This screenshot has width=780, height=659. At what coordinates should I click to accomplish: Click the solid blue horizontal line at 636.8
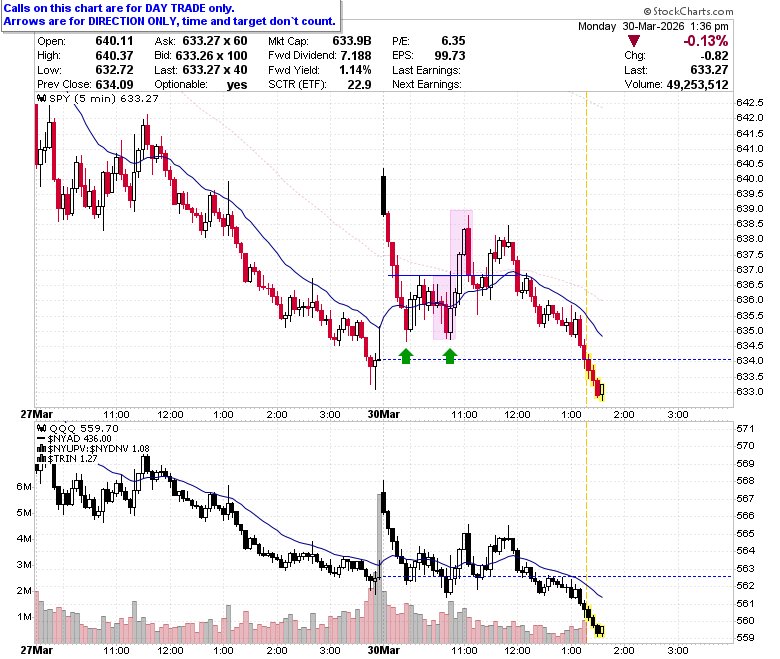coord(454,276)
